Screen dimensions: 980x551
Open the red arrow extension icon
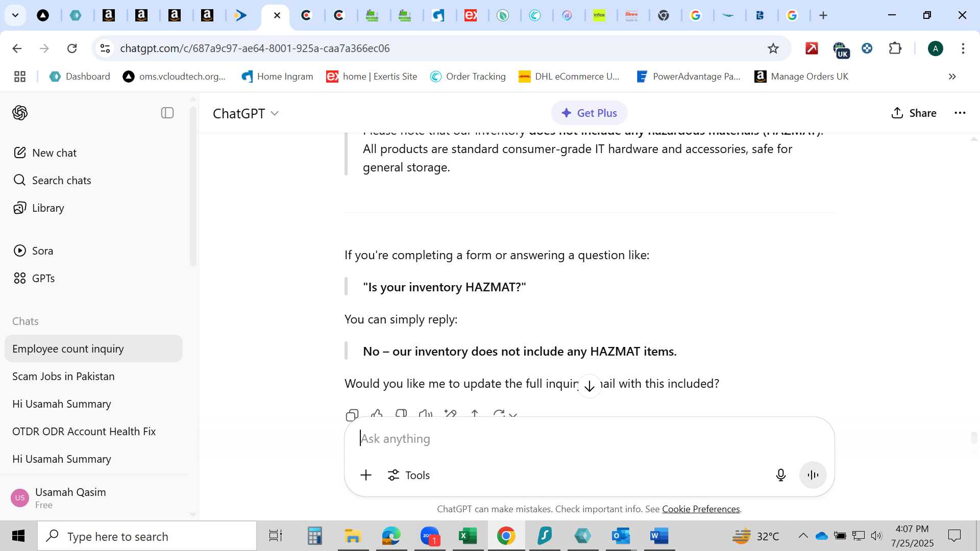click(812, 48)
